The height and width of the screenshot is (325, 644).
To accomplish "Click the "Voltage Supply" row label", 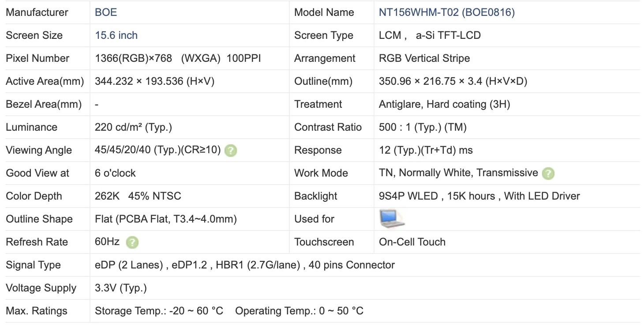I will click(41, 288).
